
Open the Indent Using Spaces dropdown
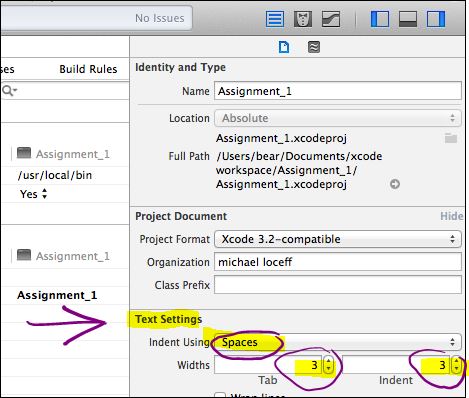[x=338, y=342]
